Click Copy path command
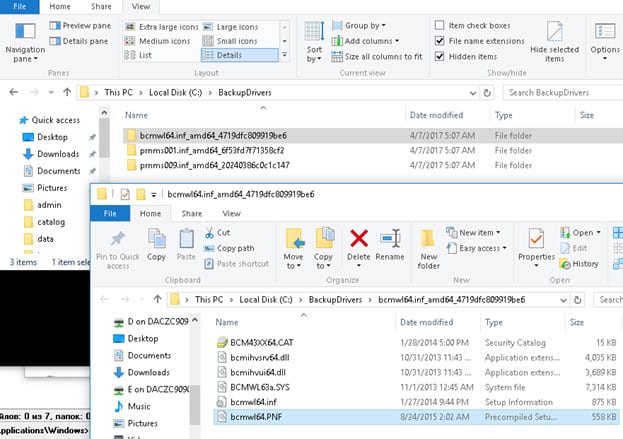Screen dimensions: 623x439 point(229,248)
